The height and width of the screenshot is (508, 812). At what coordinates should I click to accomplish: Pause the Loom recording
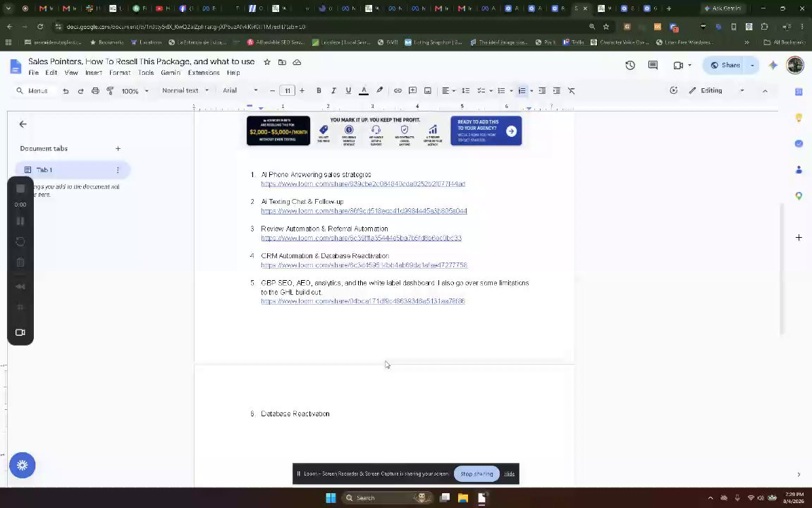point(20,222)
